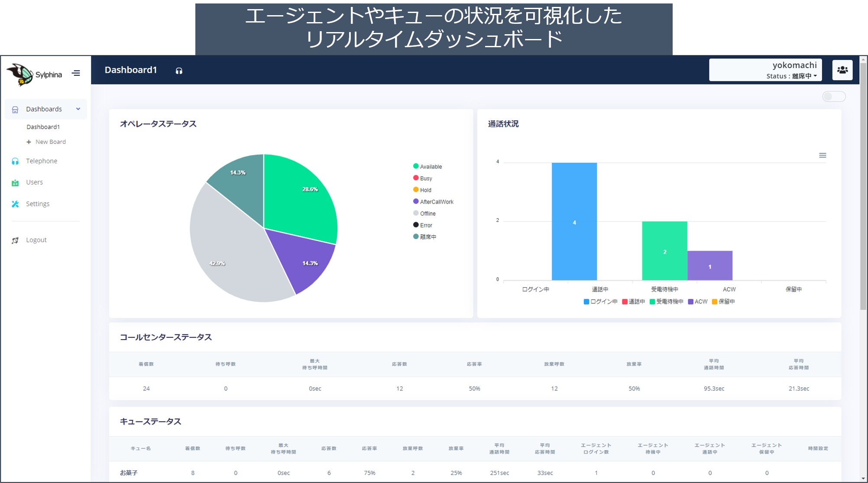Click the Logout link
Screen dimensions: 868x483
click(x=36, y=240)
